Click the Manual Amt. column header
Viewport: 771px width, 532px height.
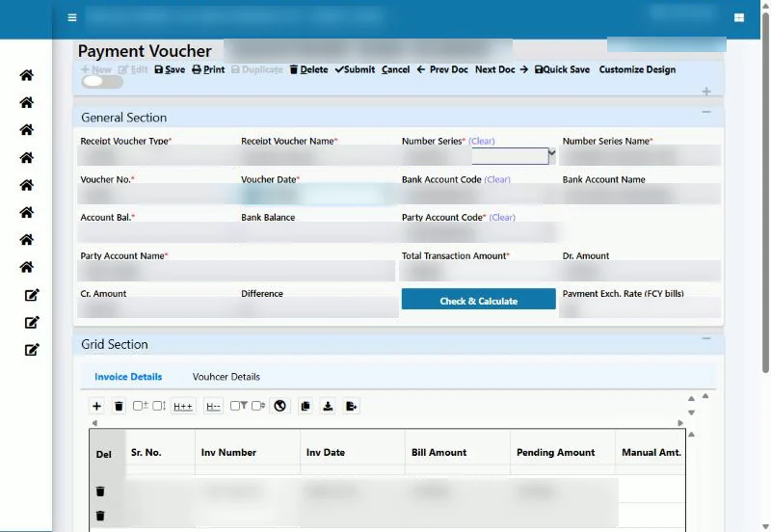(x=651, y=452)
